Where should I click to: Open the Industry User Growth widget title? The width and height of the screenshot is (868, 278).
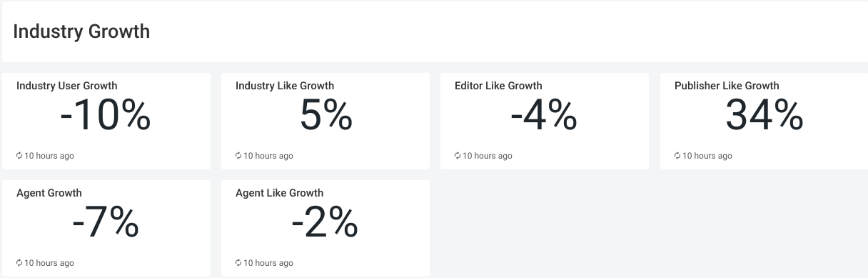pos(67,86)
